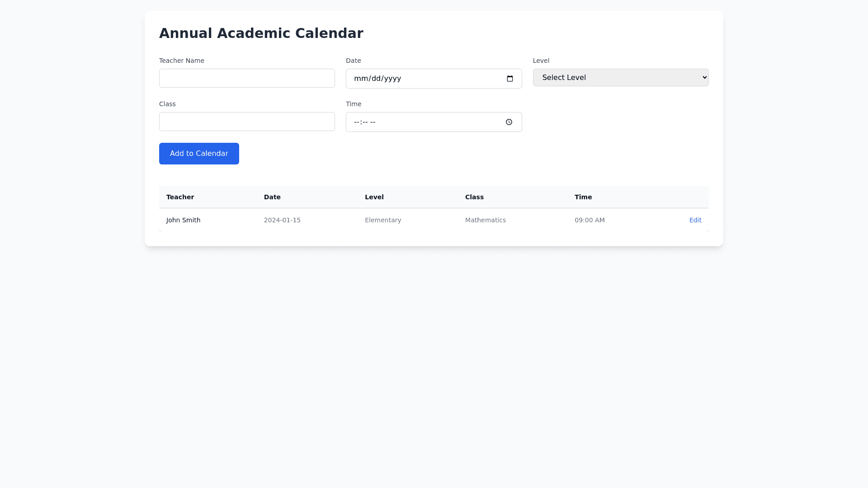Screen dimensions: 868x488
Task: Edit the John Smith calendar entry
Action: (x=695, y=220)
